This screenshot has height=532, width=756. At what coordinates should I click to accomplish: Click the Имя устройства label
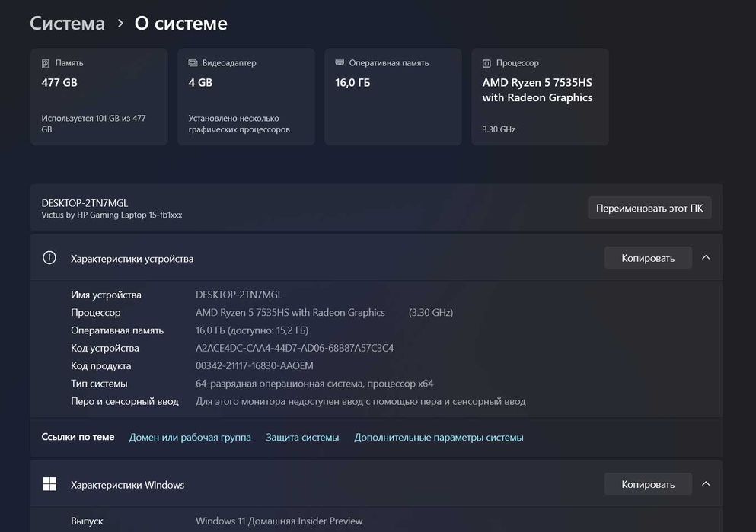coord(106,295)
